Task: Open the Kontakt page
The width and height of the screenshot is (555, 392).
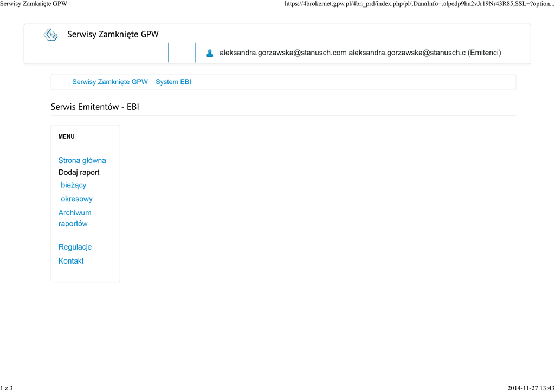Action: [x=71, y=261]
